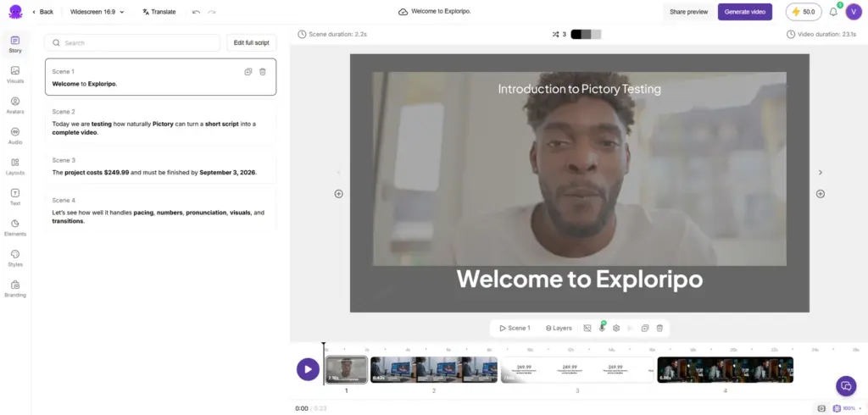Duplicate scene from canvas toolbar
Image resolution: width=868 pixels, height=415 pixels.
point(645,328)
